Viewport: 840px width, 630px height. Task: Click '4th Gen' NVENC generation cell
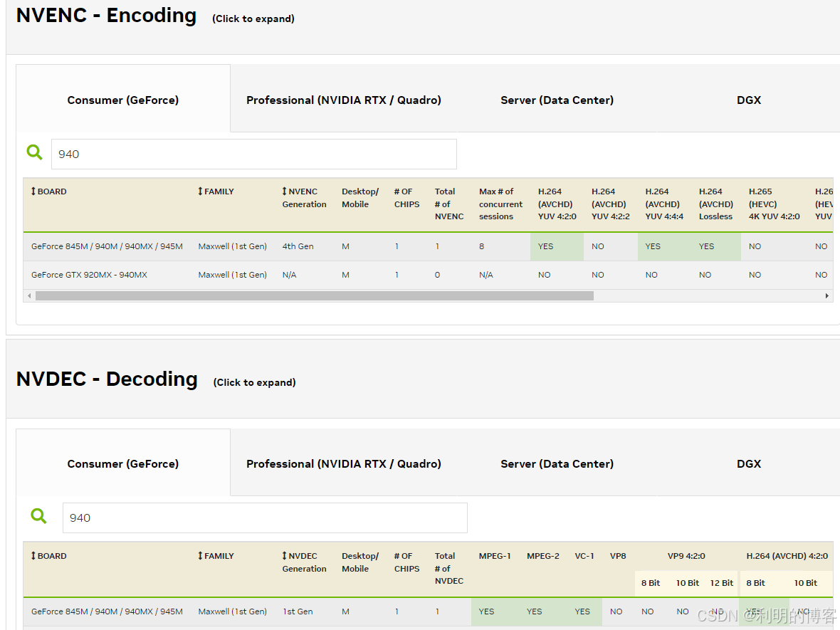pos(298,246)
